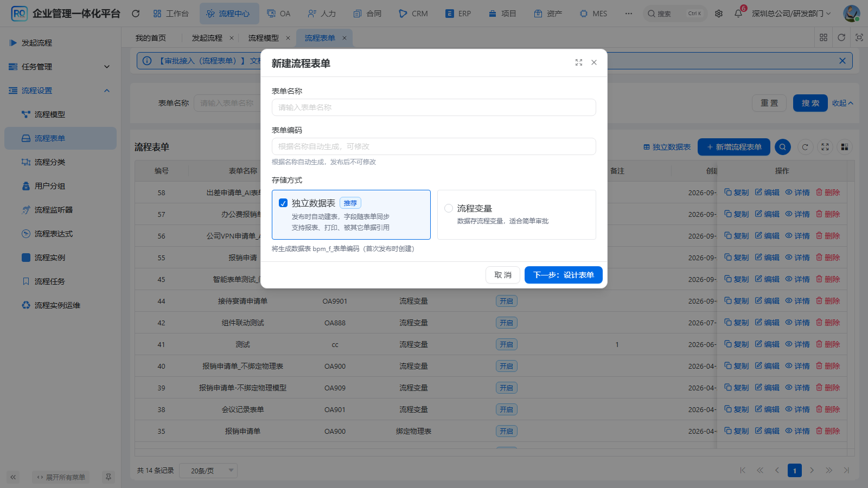Collapse search panel via 收起

pos(843,103)
